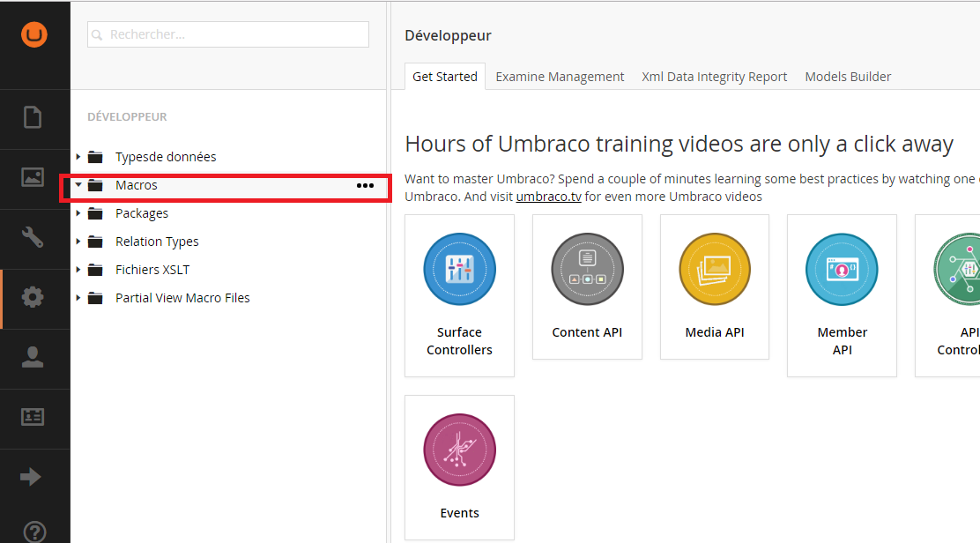
Task: Click the search magnifier icon
Action: (97, 35)
